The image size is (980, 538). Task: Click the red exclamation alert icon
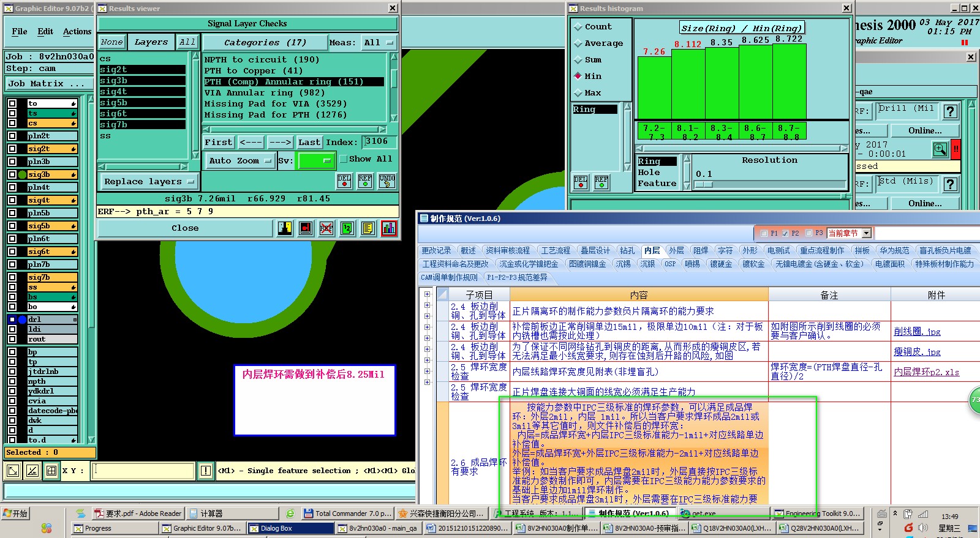tap(956, 149)
